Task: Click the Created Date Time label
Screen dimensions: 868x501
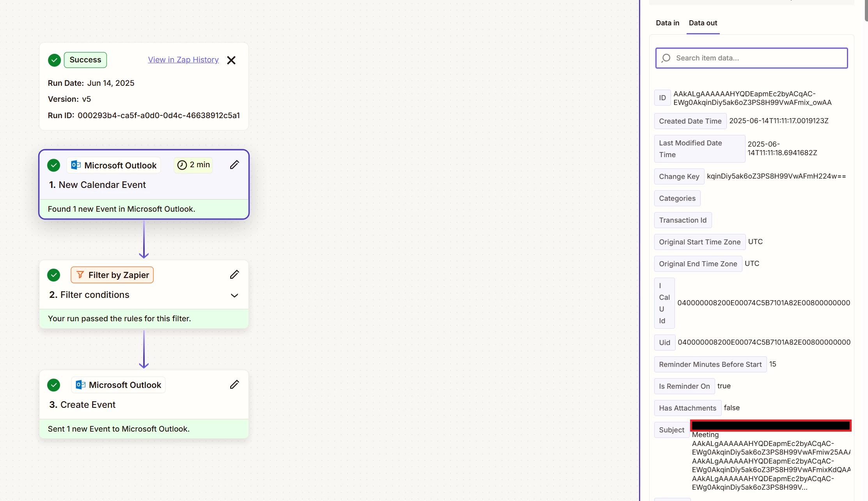Action: pyautogui.click(x=690, y=121)
